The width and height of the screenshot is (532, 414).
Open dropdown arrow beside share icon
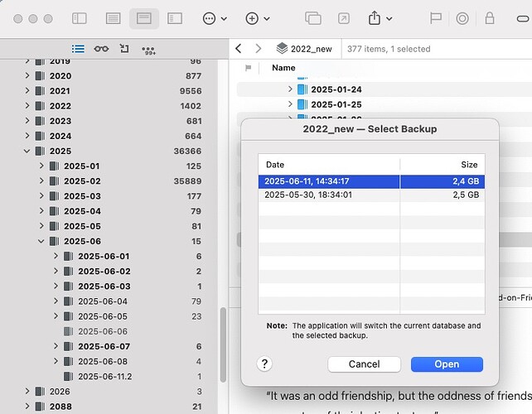(389, 19)
